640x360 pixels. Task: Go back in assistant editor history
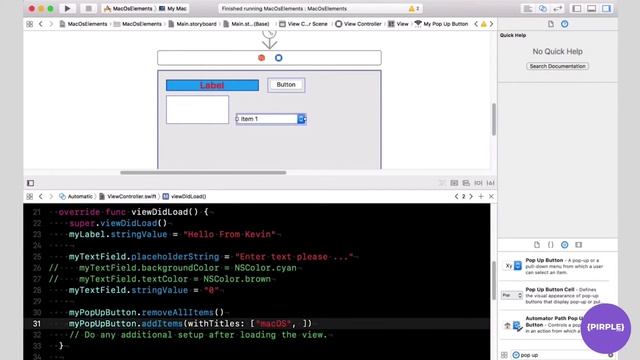tap(40, 197)
